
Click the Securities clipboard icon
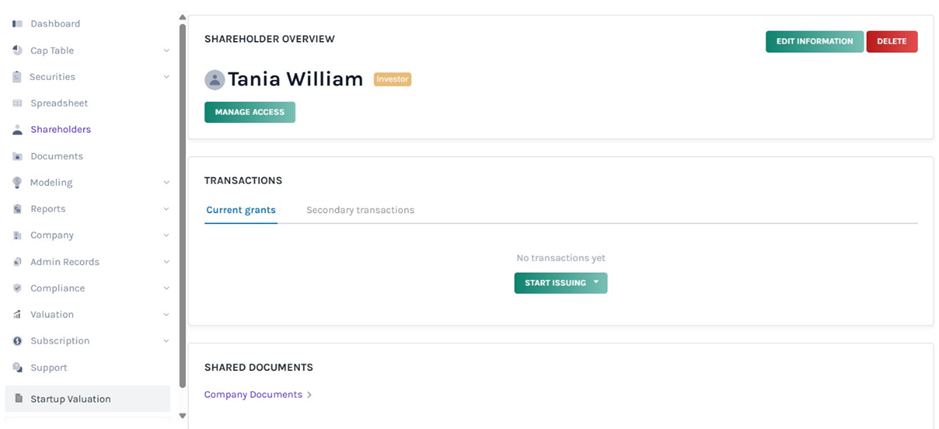(x=17, y=77)
